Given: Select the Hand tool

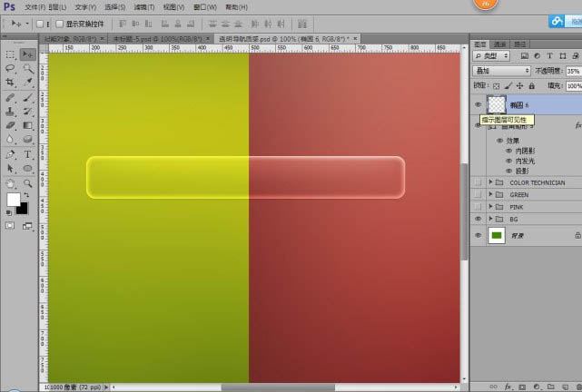Looking at the screenshot, I should point(10,183).
